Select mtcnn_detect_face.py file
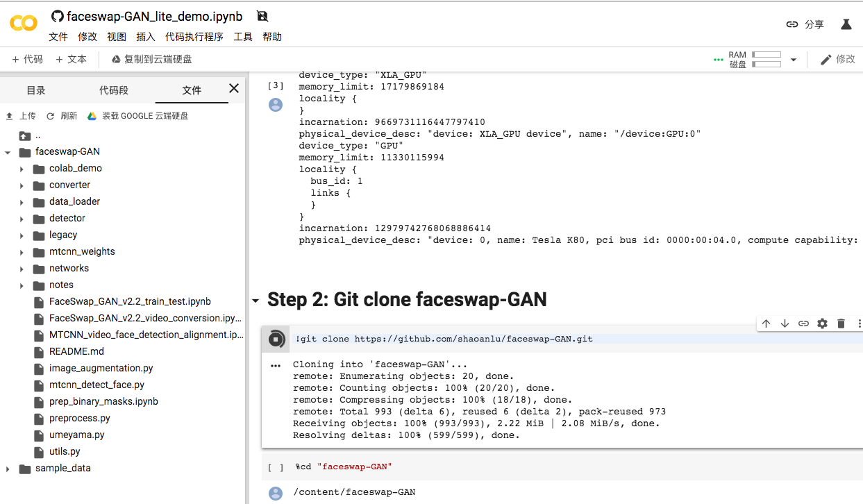 [x=97, y=385]
